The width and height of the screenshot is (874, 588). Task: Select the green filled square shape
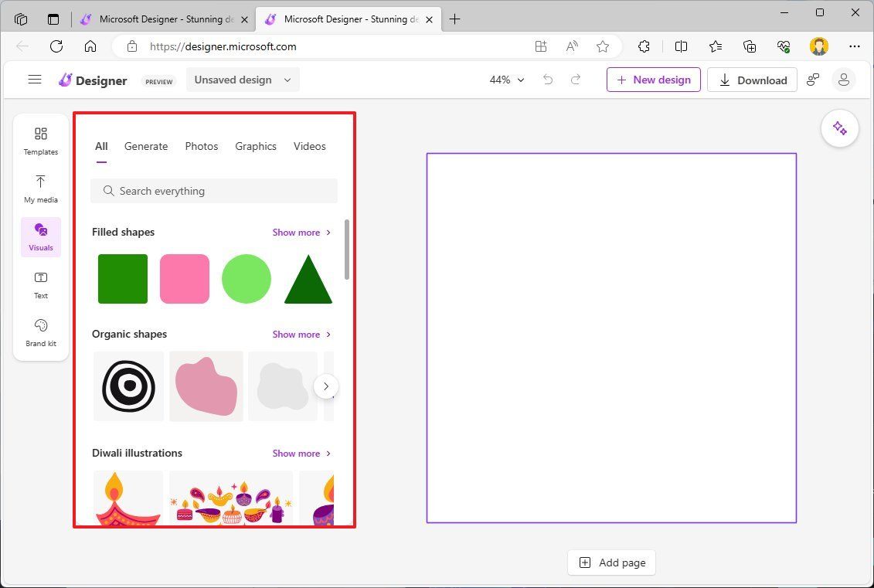[x=122, y=278]
